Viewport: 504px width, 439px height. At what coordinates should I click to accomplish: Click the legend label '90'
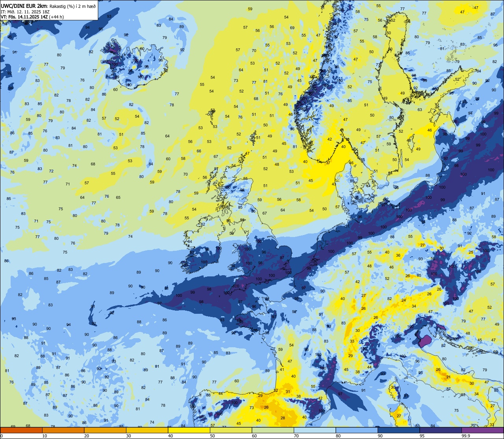click(x=380, y=436)
